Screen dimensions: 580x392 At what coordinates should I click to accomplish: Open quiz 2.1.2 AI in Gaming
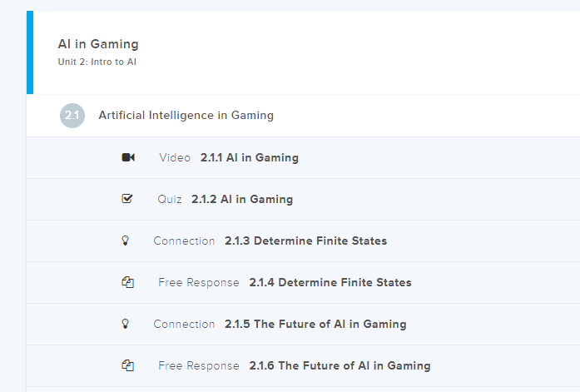[241, 199]
